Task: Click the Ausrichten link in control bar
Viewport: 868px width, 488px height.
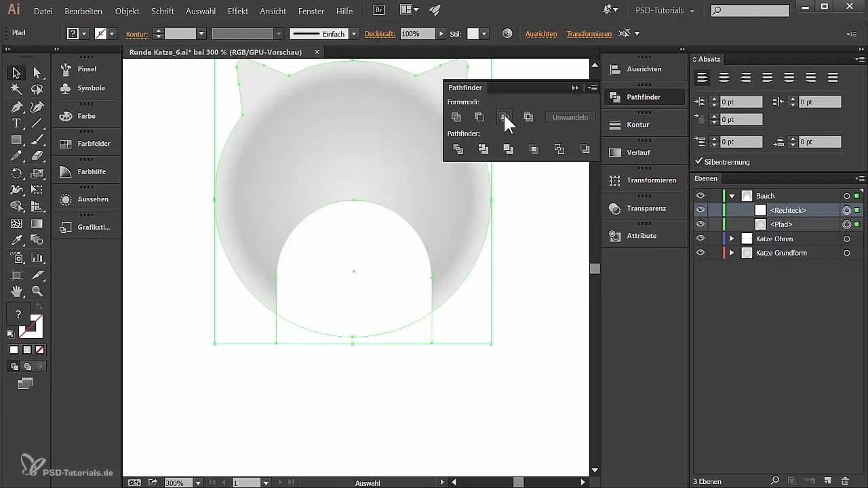Action: click(x=541, y=34)
